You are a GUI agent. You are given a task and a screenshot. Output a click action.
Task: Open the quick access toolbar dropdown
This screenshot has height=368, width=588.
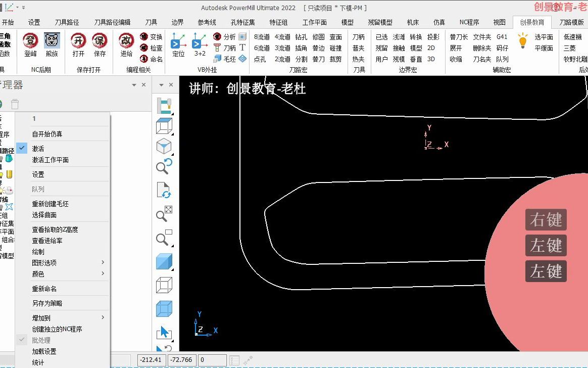[x=24, y=7]
